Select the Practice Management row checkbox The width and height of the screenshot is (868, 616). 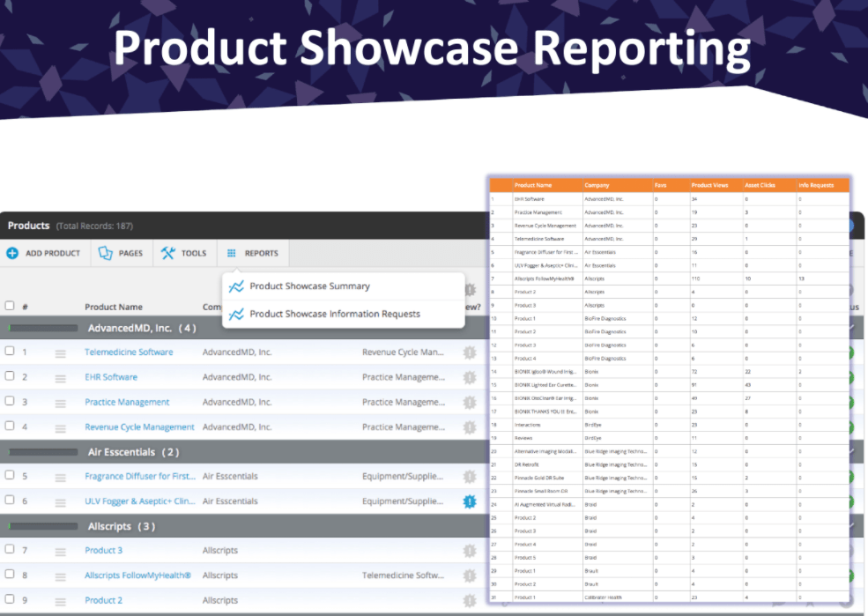(x=10, y=401)
